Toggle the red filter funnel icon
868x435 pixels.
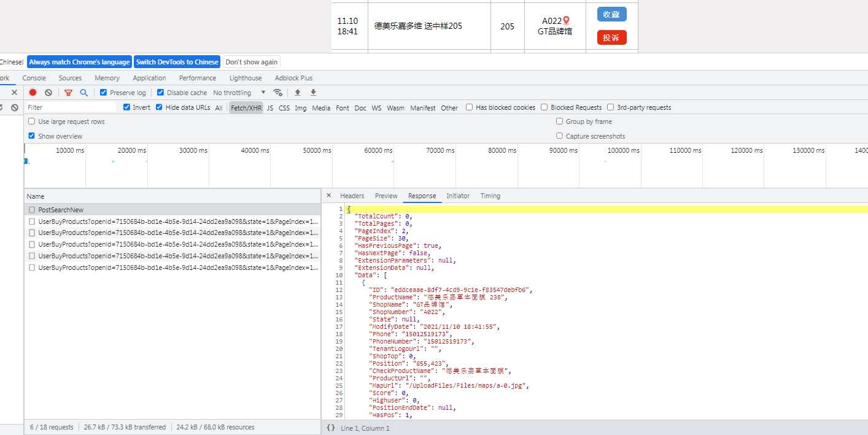pos(68,93)
